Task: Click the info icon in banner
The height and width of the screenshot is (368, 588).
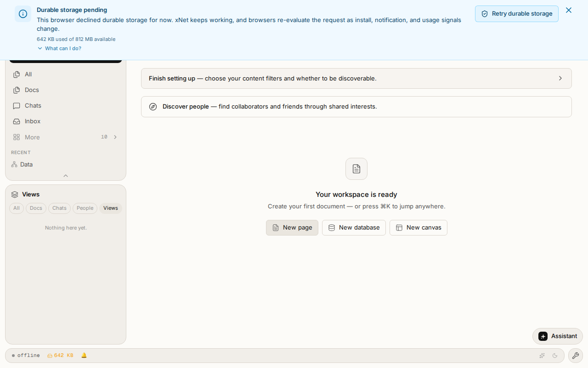Action: [x=23, y=14]
